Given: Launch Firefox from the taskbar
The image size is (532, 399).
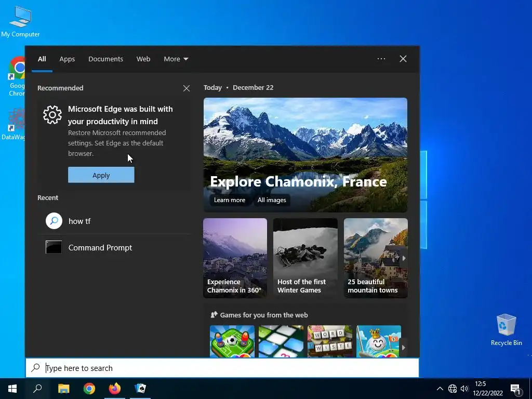Looking at the screenshot, I should pyautogui.click(x=114, y=389).
